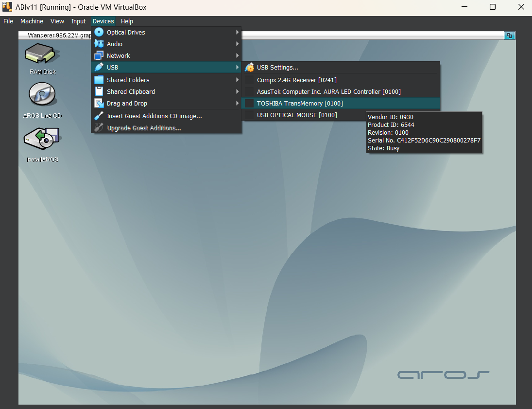This screenshot has height=409, width=532.
Task: Close the Devices menu
Action: 103,21
